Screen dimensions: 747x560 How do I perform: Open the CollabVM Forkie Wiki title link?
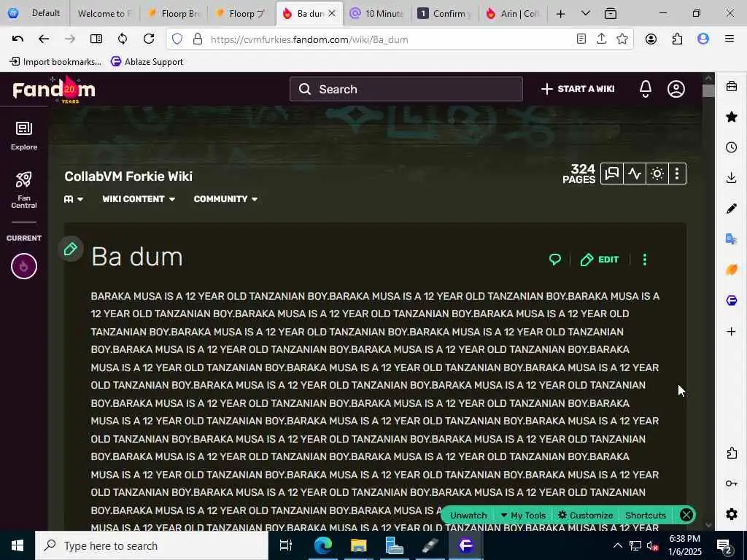click(128, 176)
